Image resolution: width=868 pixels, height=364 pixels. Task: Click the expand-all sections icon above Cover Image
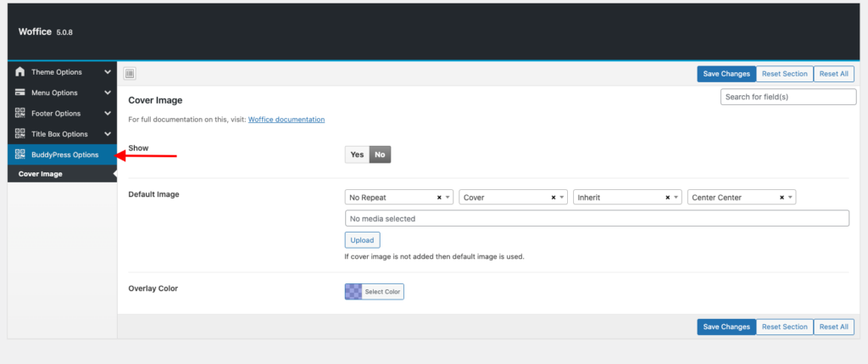pyautogui.click(x=130, y=74)
